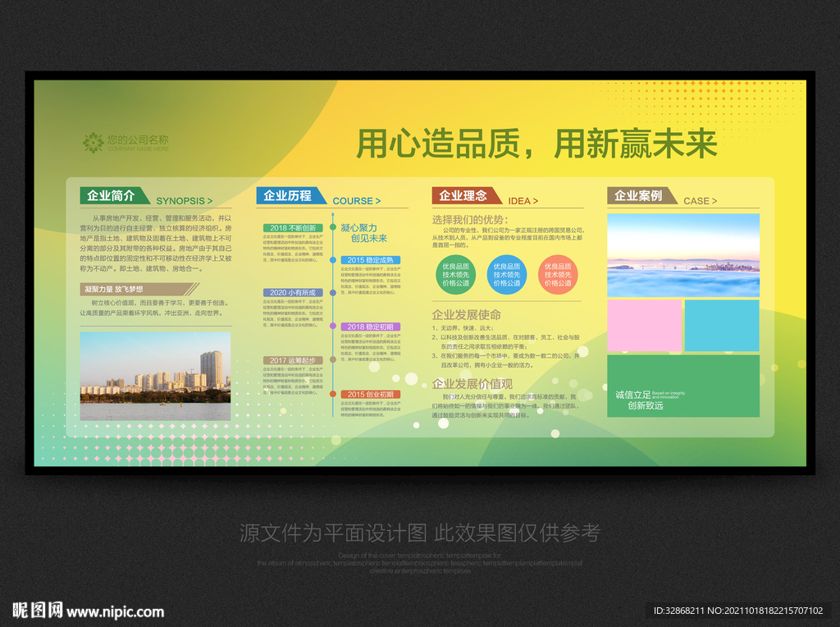Click the www.nipic.com watermark link
The image size is (840, 627).
[x=115, y=611]
